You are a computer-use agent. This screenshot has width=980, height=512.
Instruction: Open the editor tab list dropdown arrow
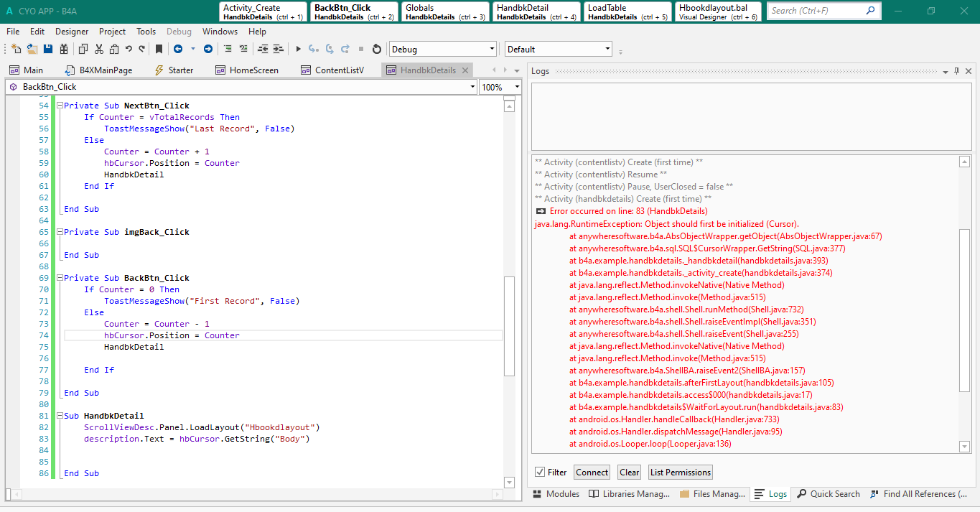[x=516, y=70]
